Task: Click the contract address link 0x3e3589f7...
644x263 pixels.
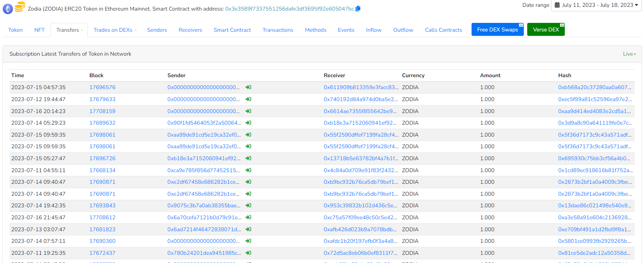Action: (290, 9)
